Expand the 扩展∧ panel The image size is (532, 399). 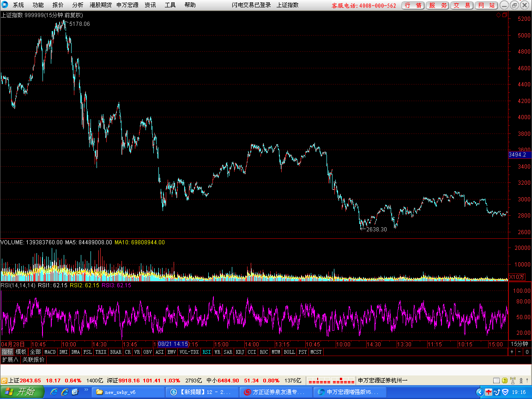tap(10, 360)
